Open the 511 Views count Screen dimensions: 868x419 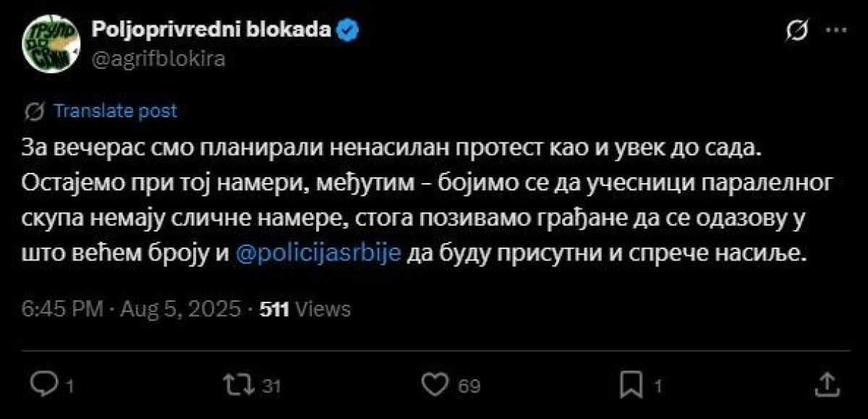[x=305, y=310]
